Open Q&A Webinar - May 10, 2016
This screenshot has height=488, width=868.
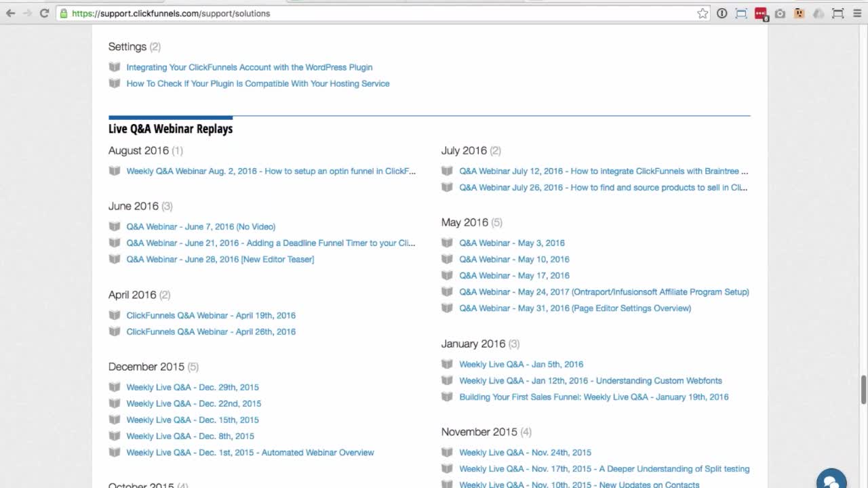click(x=514, y=259)
